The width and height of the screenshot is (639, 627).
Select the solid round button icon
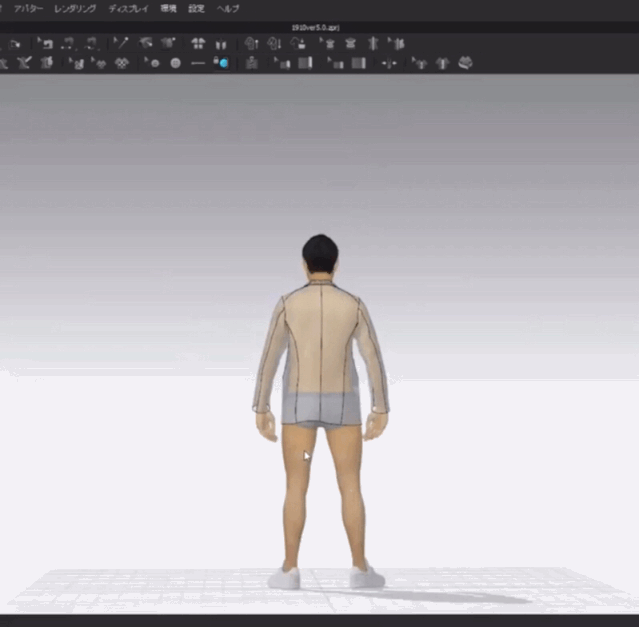(175, 63)
